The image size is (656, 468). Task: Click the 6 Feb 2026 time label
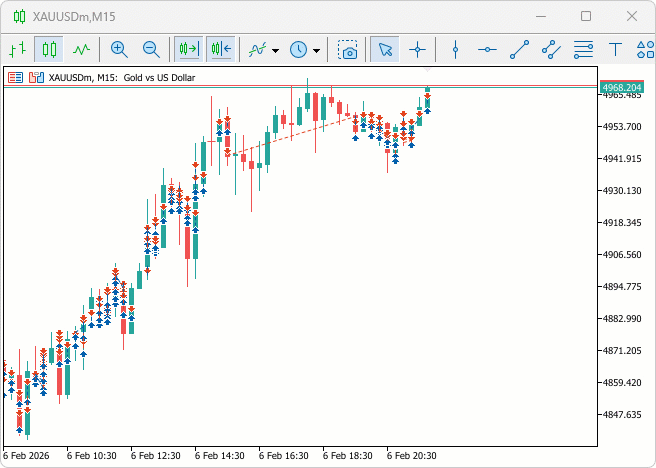click(x=26, y=455)
